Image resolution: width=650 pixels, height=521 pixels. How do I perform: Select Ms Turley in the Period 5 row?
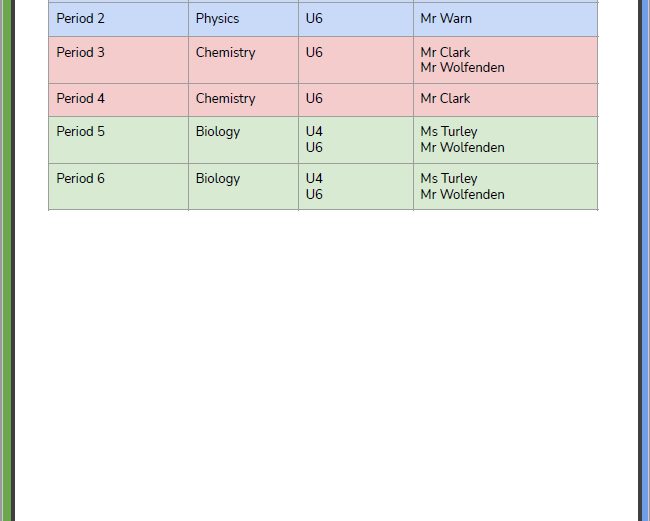coord(449,132)
